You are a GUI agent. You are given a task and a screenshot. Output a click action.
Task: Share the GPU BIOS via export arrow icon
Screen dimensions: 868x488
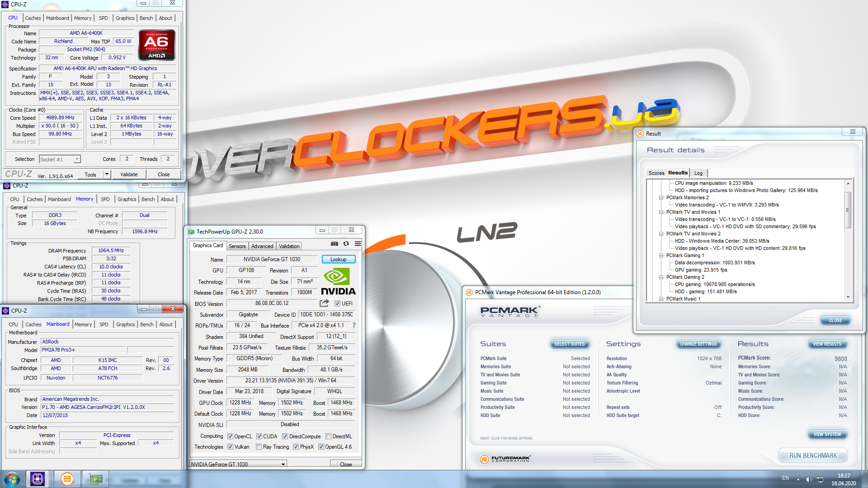[324, 303]
